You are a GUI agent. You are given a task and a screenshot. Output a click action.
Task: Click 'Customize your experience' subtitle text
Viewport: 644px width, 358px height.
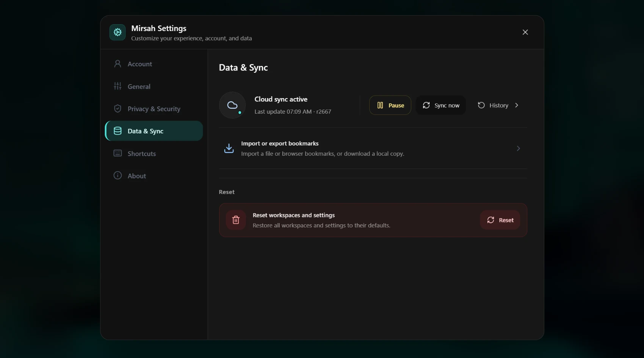pyautogui.click(x=191, y=38)
